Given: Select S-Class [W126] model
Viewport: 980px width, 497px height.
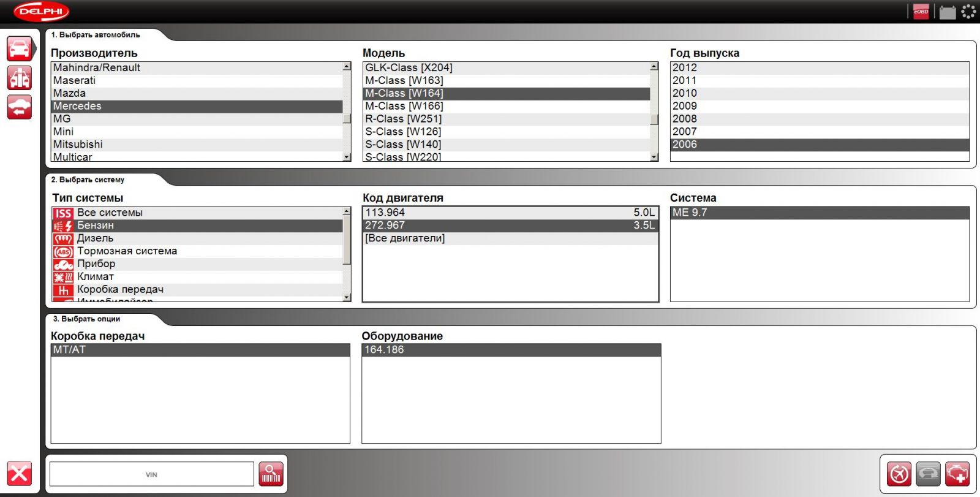Looking at the screenshot, I should point(507,132).
